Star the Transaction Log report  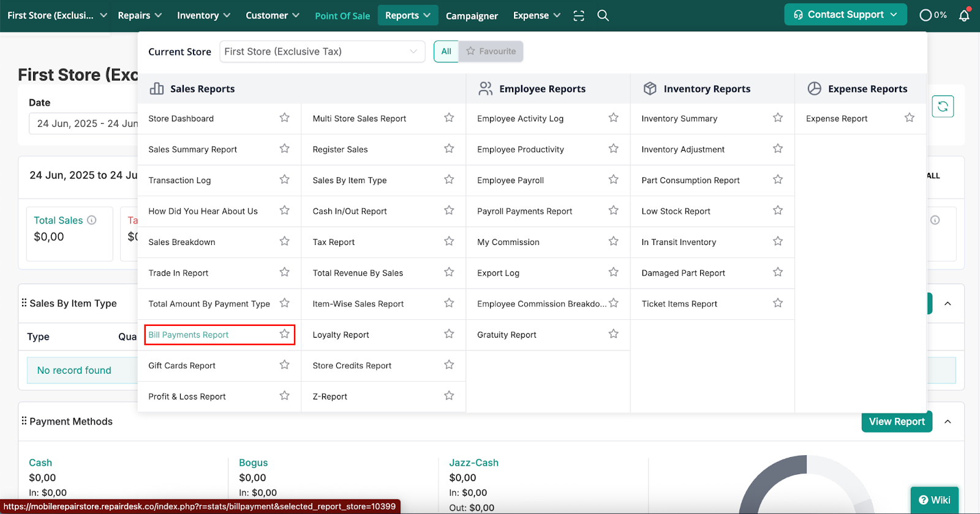pyautogui.click(x=285, y=180)
